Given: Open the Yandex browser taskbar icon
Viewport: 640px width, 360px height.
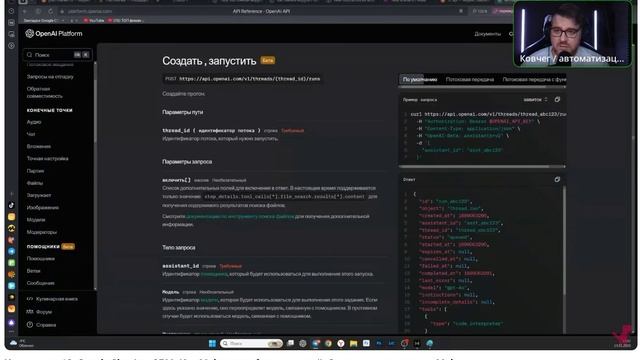Looking at the screenshot, I should (x=341, y=343).
